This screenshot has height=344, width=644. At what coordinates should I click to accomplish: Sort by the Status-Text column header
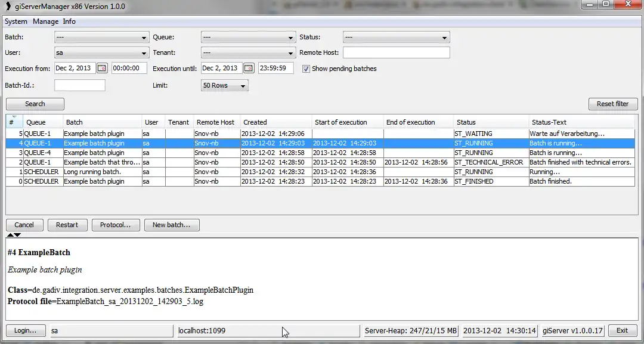point(581,122)
